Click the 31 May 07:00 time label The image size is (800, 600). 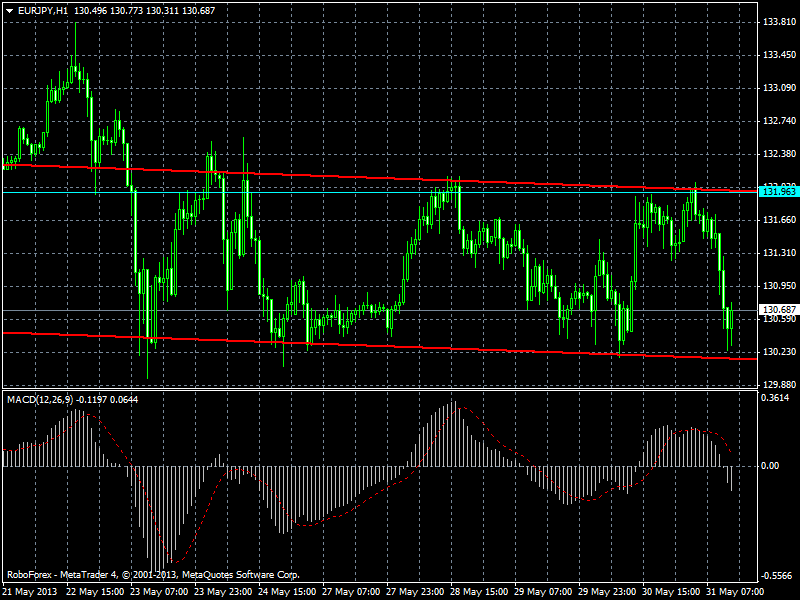tap(735, 592)
